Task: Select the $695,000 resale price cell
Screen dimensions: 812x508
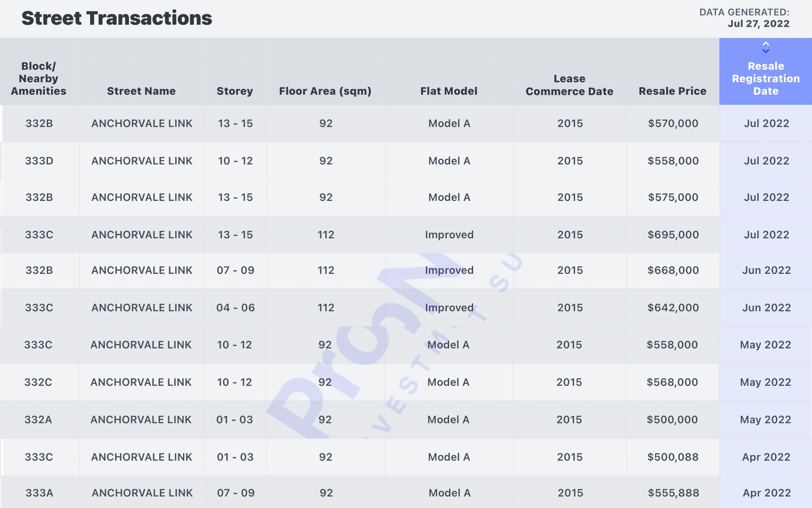Action: coord(673,235)
